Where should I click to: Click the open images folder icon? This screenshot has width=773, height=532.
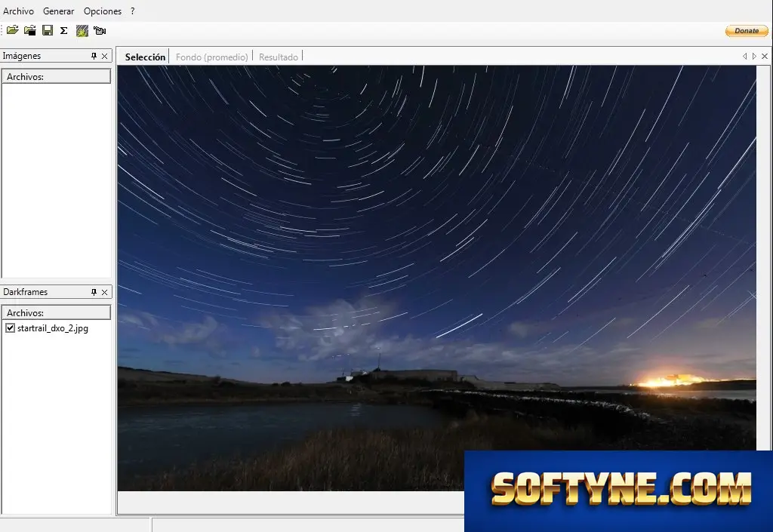coord(12,30)
